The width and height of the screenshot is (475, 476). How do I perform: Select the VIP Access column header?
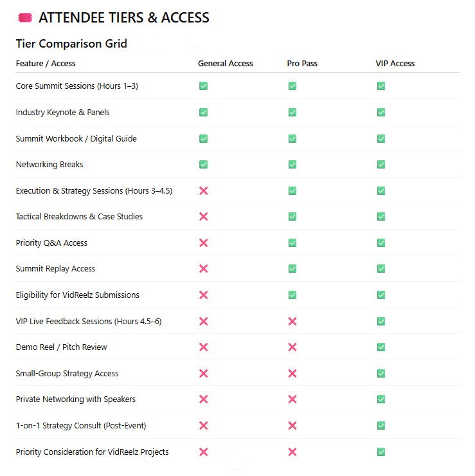[x=395, y=64]
